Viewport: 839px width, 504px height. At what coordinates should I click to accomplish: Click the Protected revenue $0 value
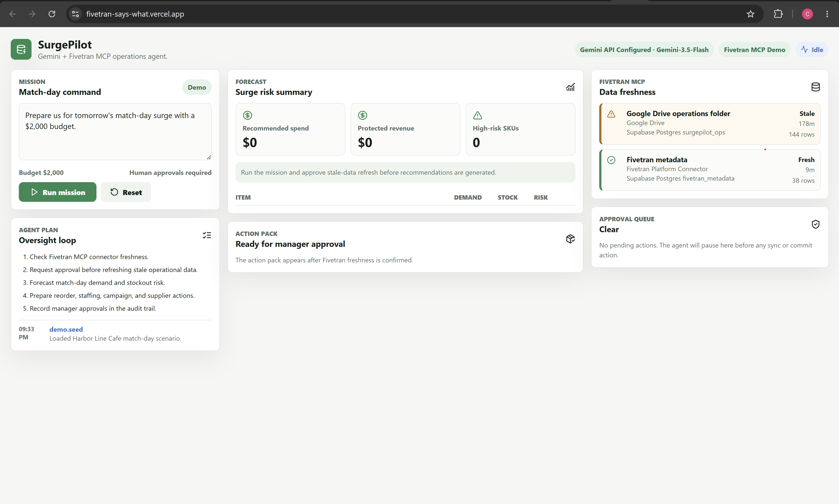(365, 142)
